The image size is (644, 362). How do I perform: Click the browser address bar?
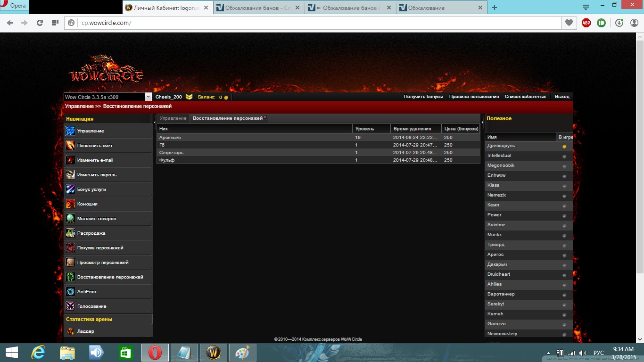(311, 23)
